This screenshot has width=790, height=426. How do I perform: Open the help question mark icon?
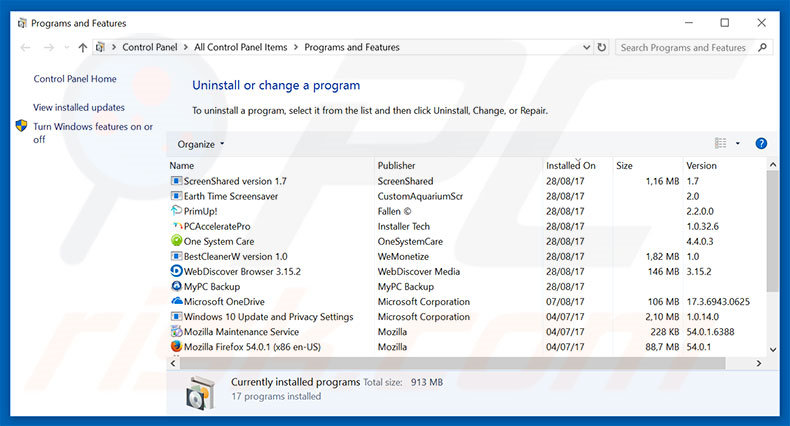(761, 144)
